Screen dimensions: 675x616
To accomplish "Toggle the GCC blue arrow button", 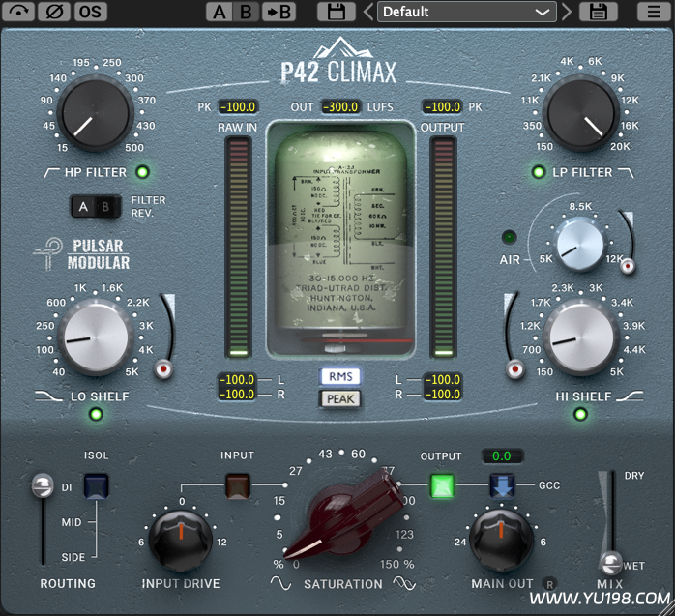I will tap(502, 486).
